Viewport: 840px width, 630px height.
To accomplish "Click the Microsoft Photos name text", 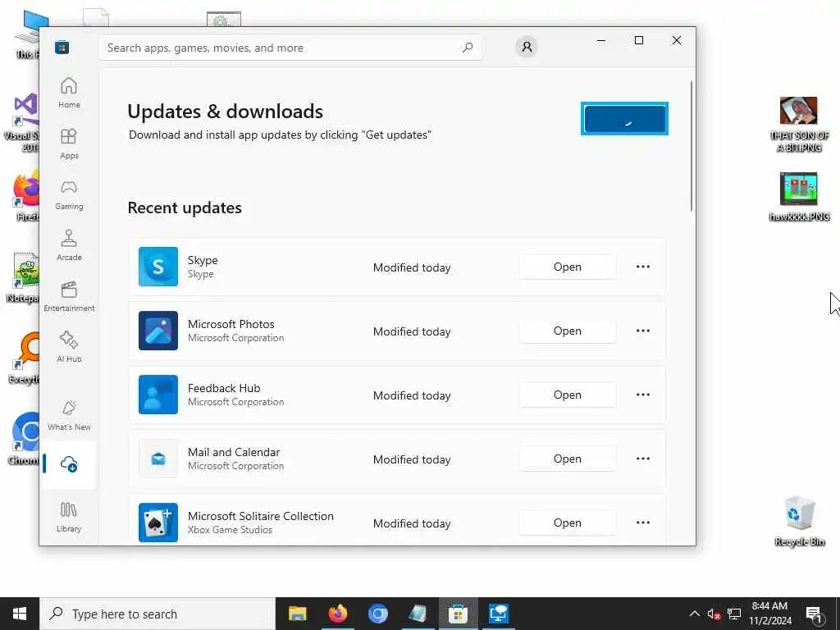I will pos(231,324).
